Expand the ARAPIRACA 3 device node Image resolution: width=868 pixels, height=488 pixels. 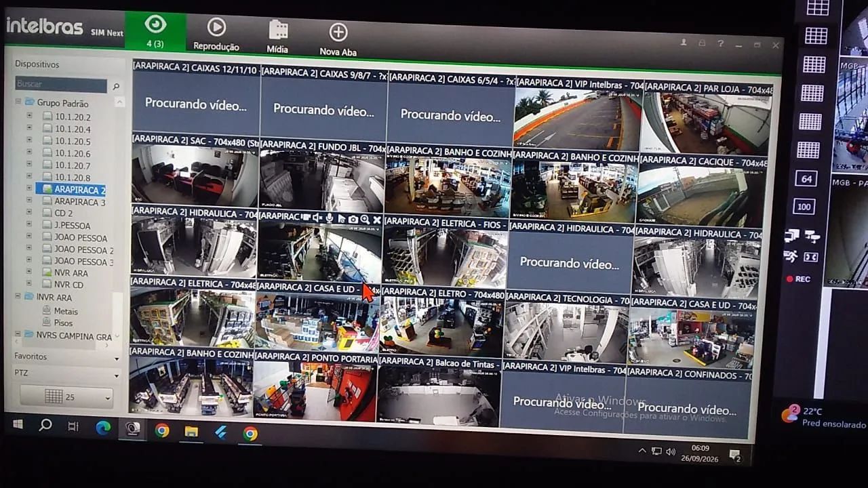[29, 201]
